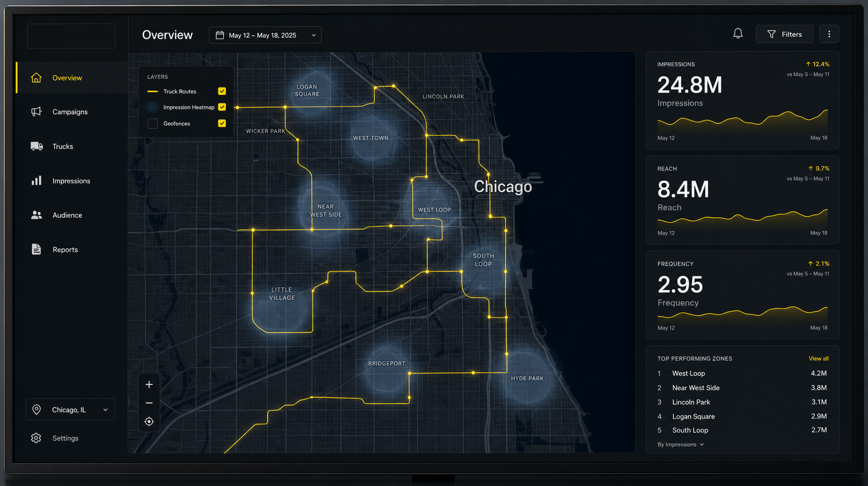The height and width of the screenshot is (486, 868).
Task: Open the By Impressions sort dropdown
Action: point(681,445)
